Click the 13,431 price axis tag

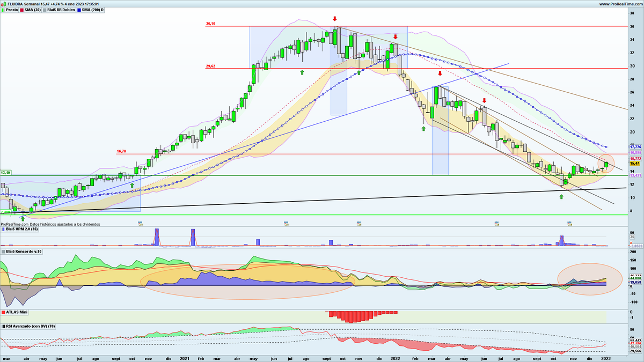tap(635, 175)
